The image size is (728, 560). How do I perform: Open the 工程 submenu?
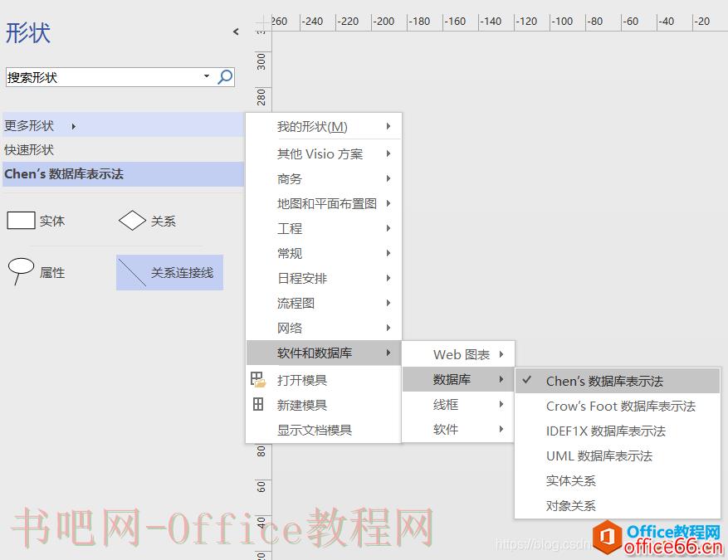pyautogui.click(x=323, y=228)
